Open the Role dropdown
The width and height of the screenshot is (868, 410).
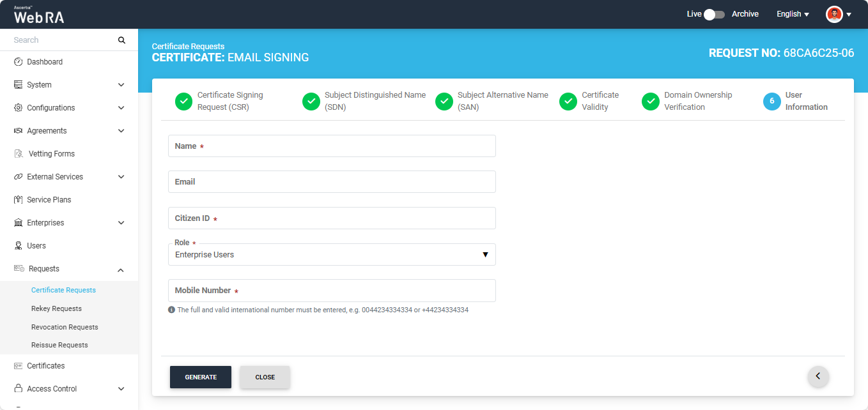click(331, 255)
